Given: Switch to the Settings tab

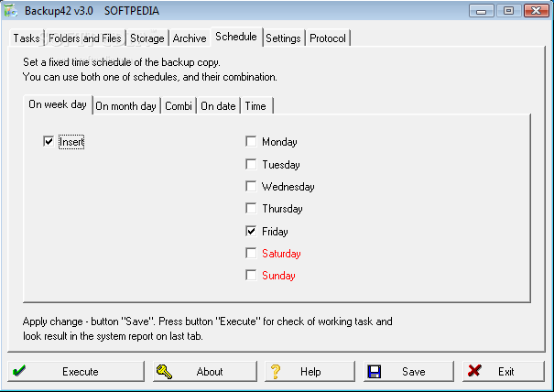Looking at the screenshot, I should [x=283, y=38].
